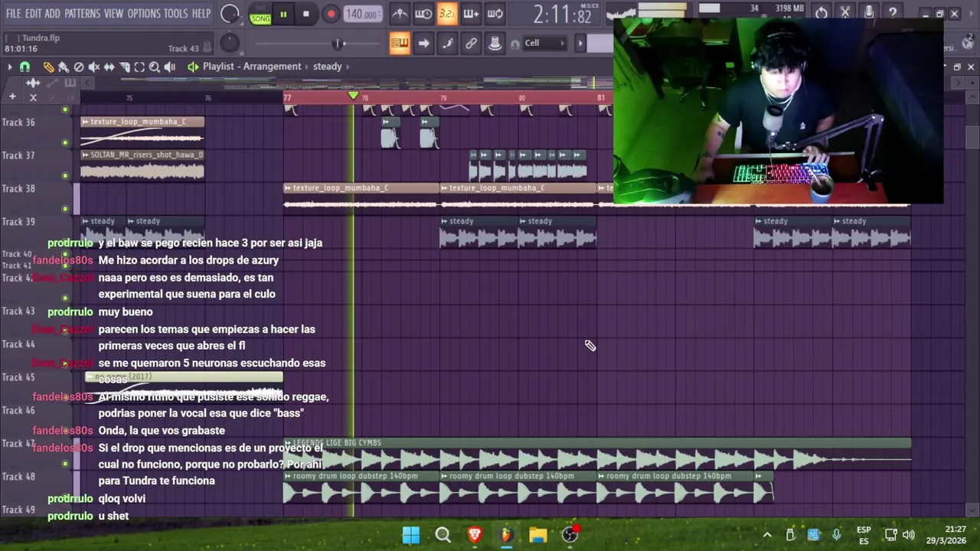Select the playlist Mute tool
980x551 pixels.
click(94, 67)
